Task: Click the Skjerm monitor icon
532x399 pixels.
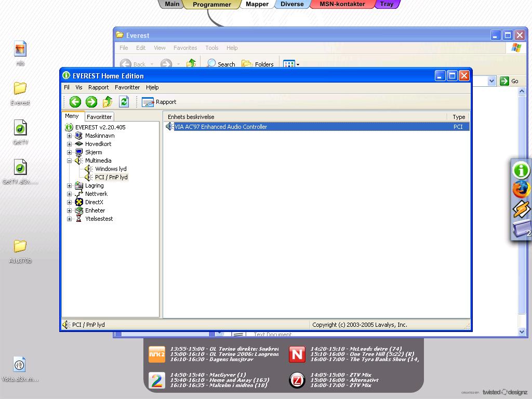Action: click(x=79, y=152)
